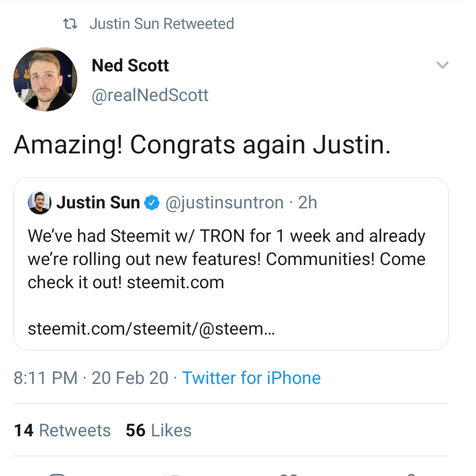This screenshot has height=476, width=476.
Task: Click the blue verified badge
Action: (x=152, y=203)
